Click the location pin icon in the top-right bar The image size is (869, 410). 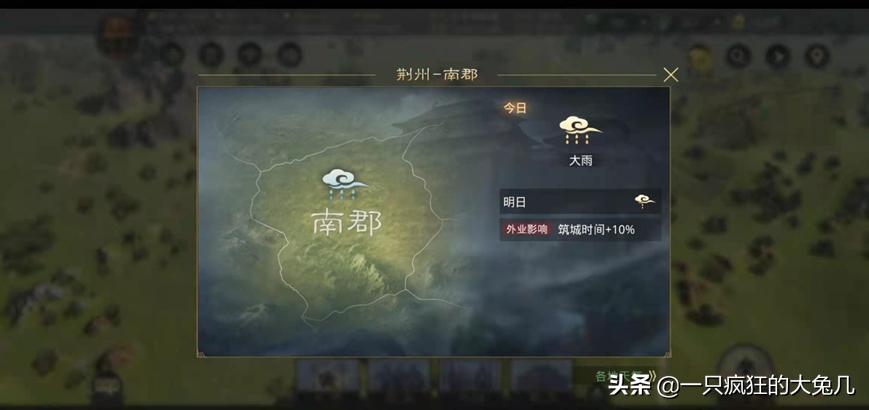point(817,56)
